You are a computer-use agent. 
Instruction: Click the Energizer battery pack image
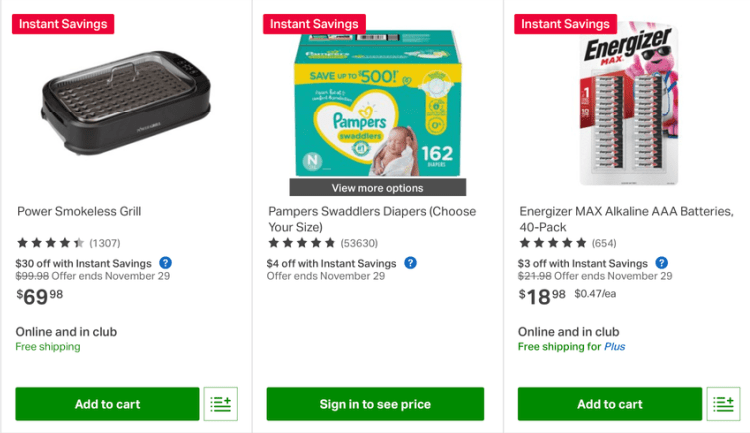[630, 105]
